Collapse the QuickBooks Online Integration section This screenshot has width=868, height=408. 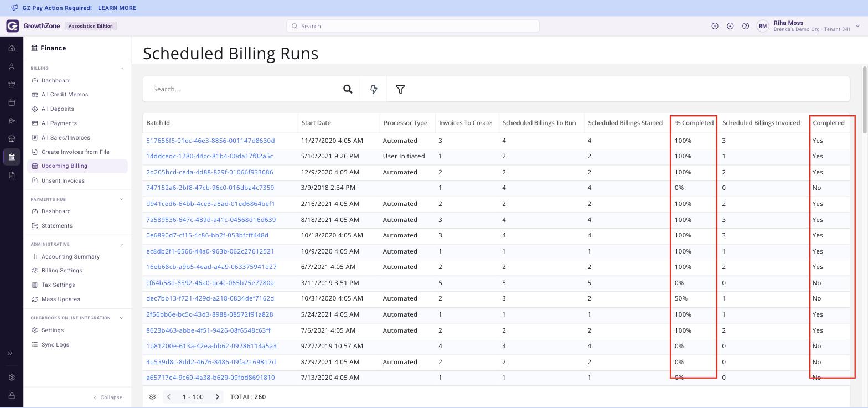122,318
